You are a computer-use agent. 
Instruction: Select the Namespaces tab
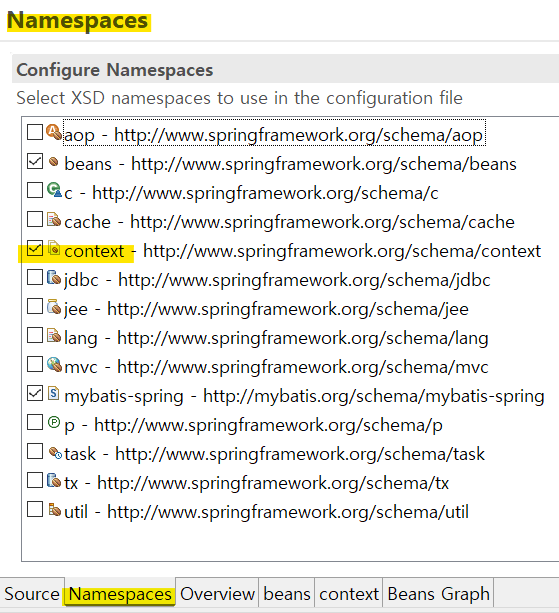pos(120,594)
